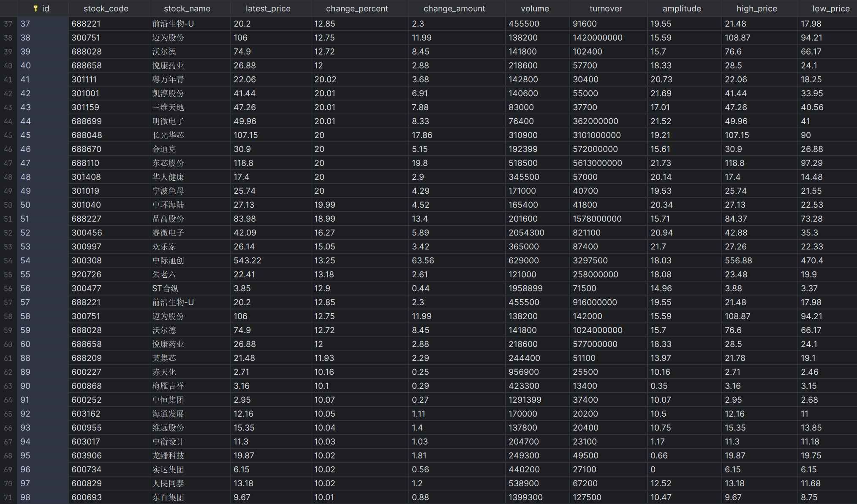Select the volume cell 2054300
The width and height of the screenshot is (857, 504).
(526, 233)
